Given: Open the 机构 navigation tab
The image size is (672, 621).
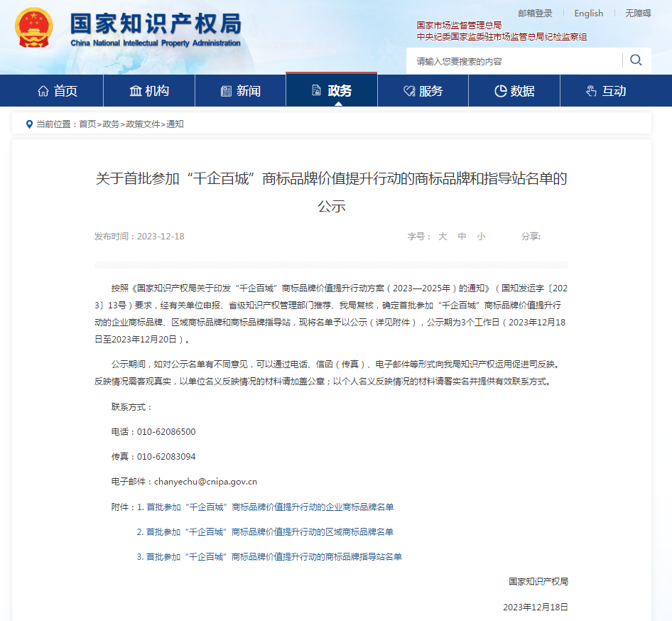Looking at the screenshot, I should (x=149, y=91).
